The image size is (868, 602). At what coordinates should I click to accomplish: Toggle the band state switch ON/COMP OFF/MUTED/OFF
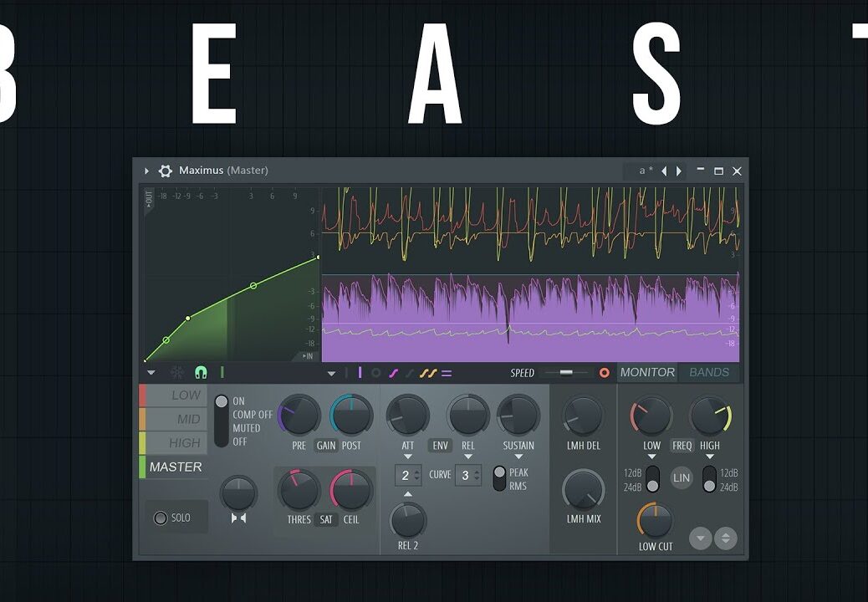[222, 421]
